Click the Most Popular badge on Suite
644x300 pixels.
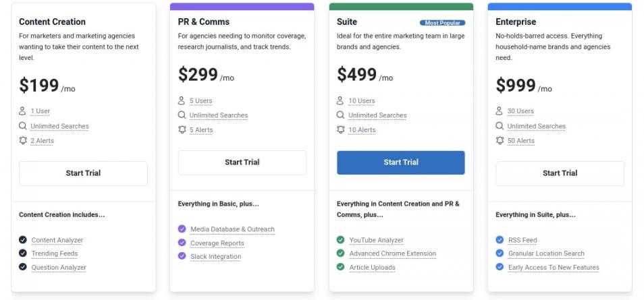[442, 23]
